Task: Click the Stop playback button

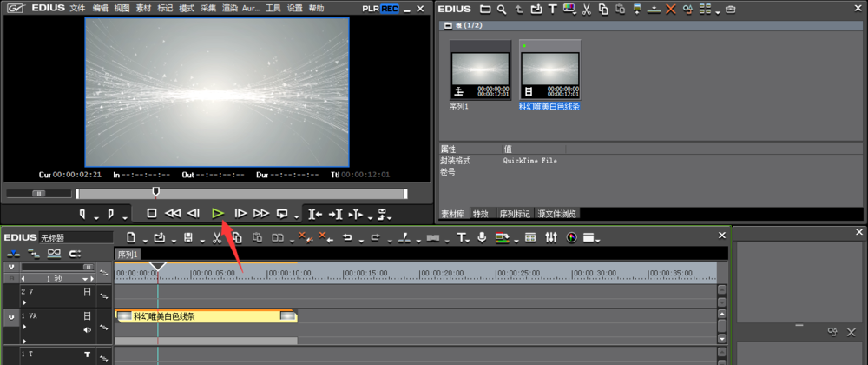Action: tap(151, 213)
